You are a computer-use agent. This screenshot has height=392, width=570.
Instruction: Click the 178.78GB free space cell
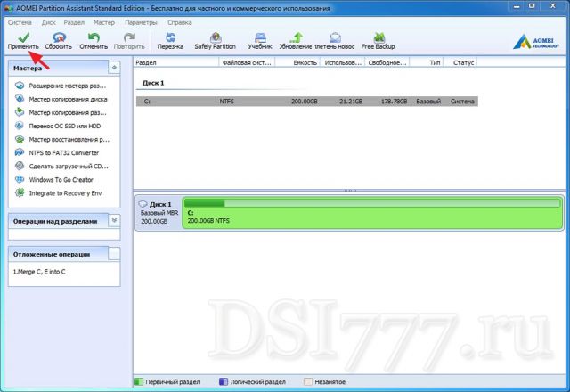coord(394,102)
